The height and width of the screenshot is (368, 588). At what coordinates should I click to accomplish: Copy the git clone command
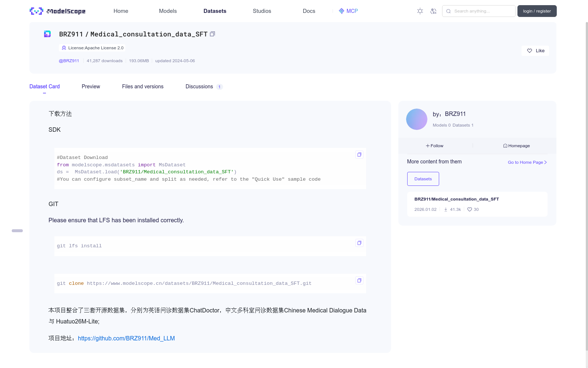coord(359,280)
